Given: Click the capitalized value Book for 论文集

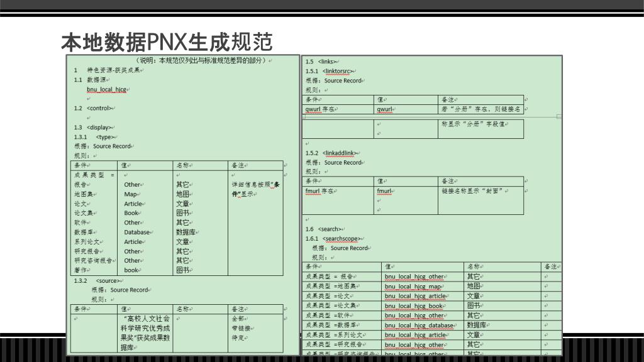Looking at the screenshot, I should 131,213.
